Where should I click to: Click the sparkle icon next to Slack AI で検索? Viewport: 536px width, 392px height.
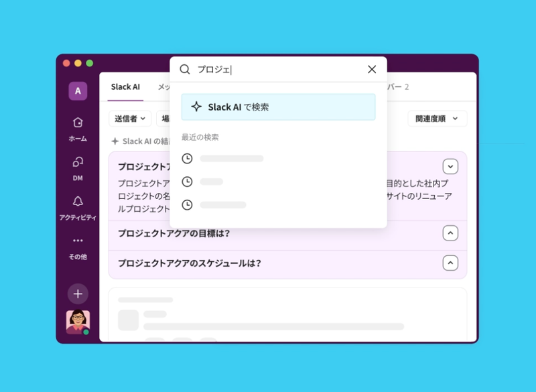pyautogui.click(x=196, y=106)
